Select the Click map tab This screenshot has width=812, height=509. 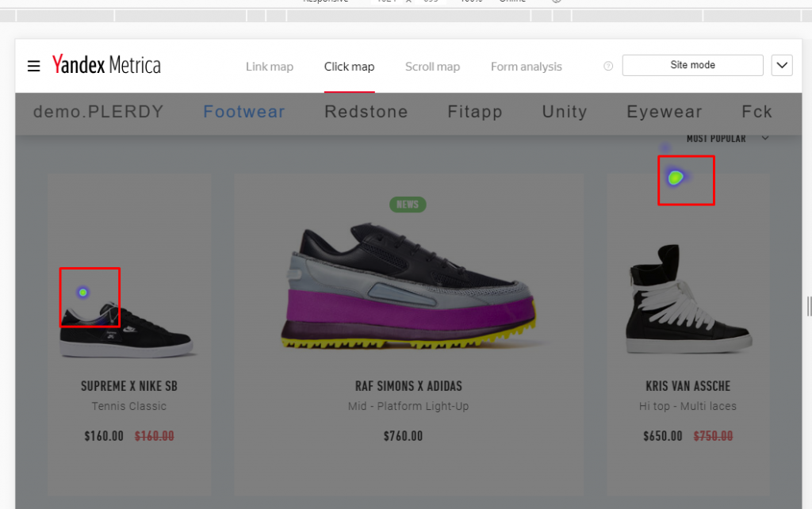[349, 67]
